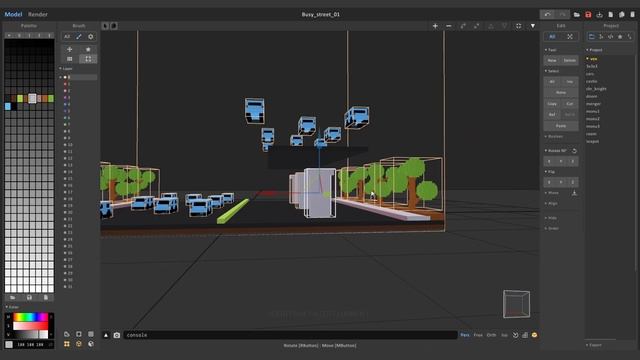Click the Delete button under Tool

pyautogui.click(x=570, y=60)
